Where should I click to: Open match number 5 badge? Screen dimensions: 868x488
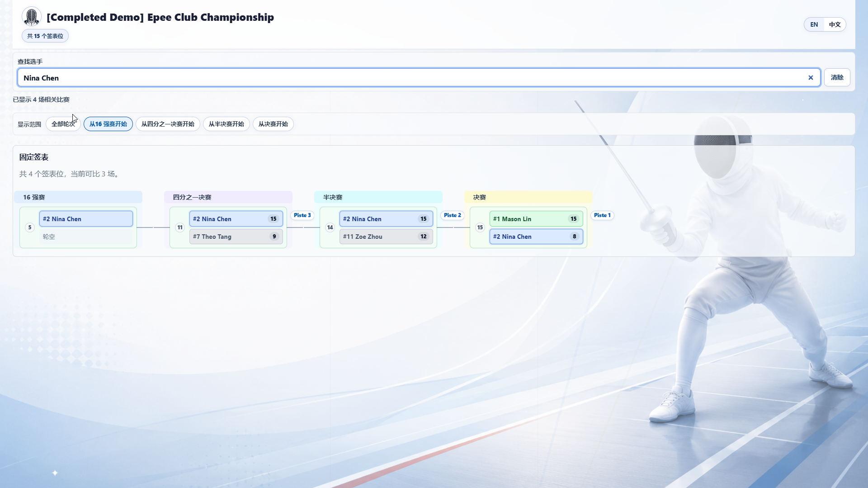pyautogui.click(x=30, y=227)
